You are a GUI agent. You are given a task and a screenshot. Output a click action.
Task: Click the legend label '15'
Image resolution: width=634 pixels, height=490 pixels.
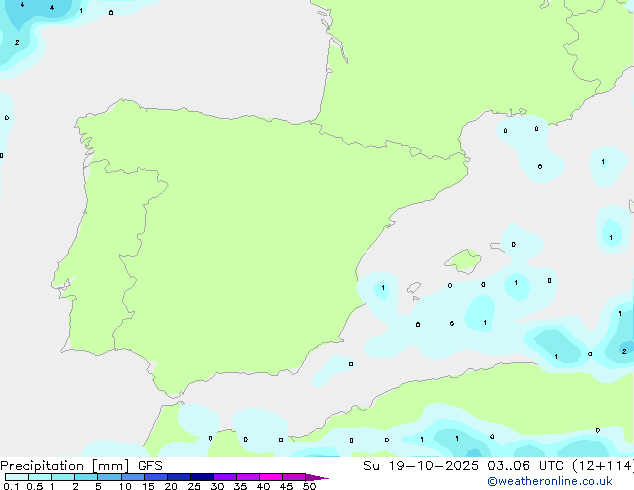pos(148,486)
